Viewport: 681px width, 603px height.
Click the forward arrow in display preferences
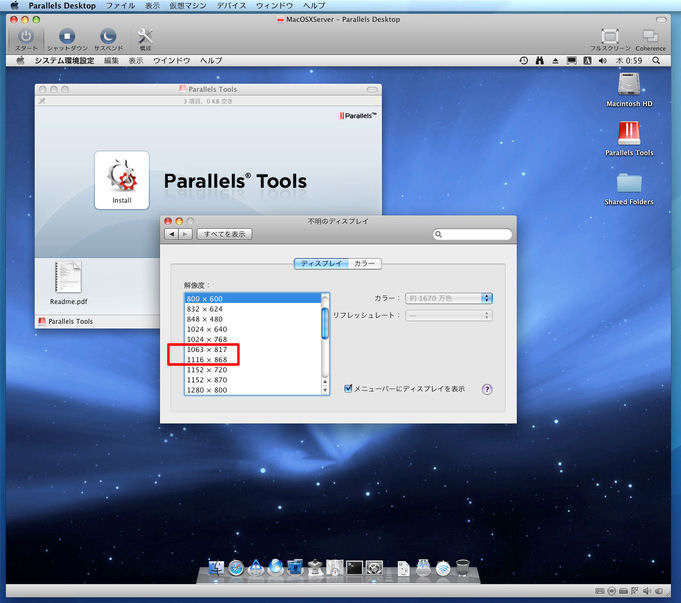pos(185,234)
